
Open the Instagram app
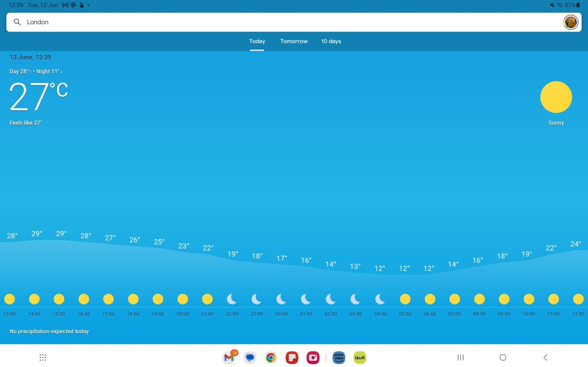click(x=313, y=357)
